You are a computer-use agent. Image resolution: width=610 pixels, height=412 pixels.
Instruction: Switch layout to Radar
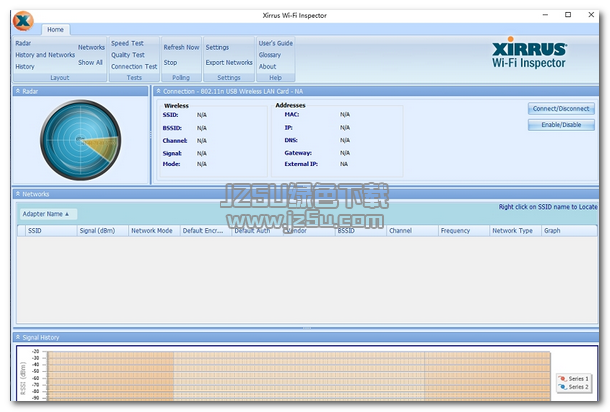[x=23, y=43]
